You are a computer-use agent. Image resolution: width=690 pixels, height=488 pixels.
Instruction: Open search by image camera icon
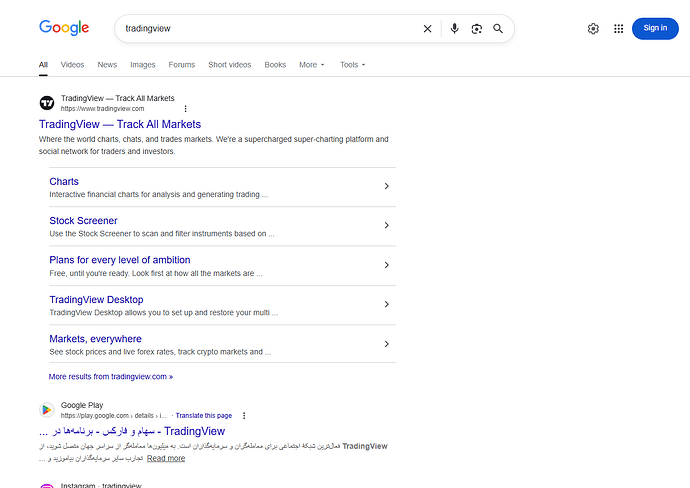pyautogui.click(x=476, y=29)
